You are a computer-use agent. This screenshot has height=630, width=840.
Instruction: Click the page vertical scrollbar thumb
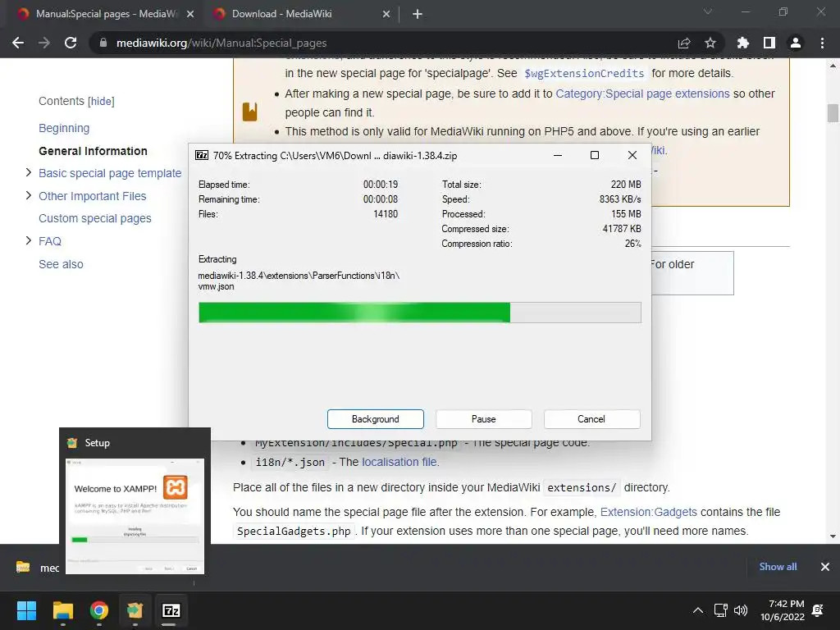tap(833, 113)
